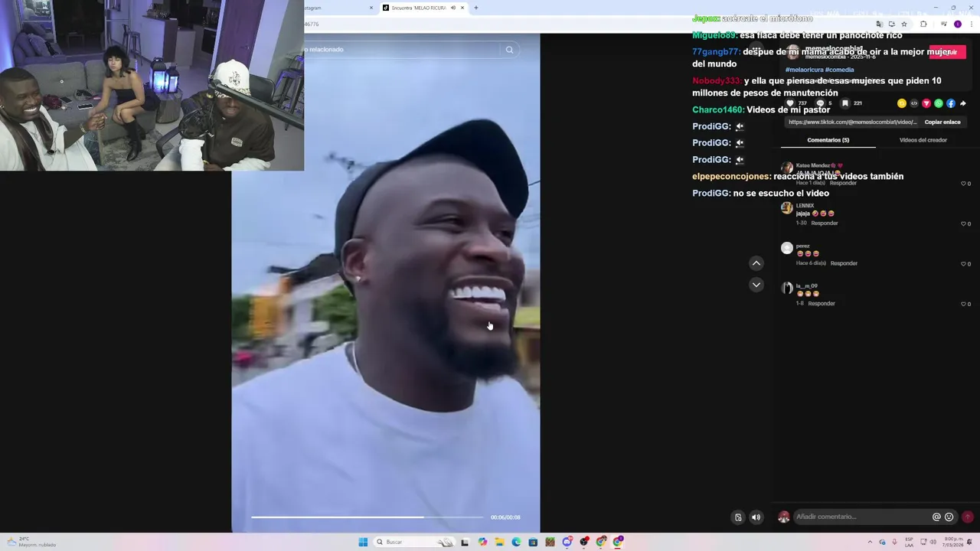The width and height of the screenshot is (980, 551).
Task: Show hidden tray icons chevron
Action: click(870, 542)
